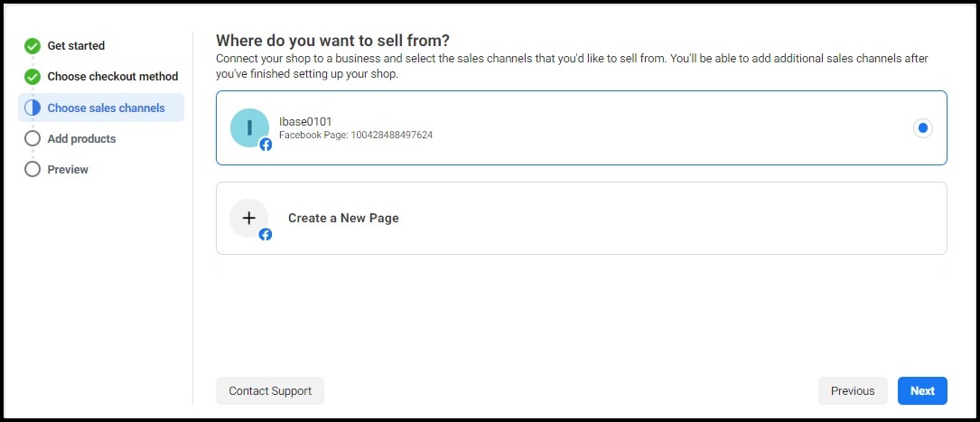Select the Choose sales channels step
The height and width of the screenshot is (422, 980).
(107, 108)
